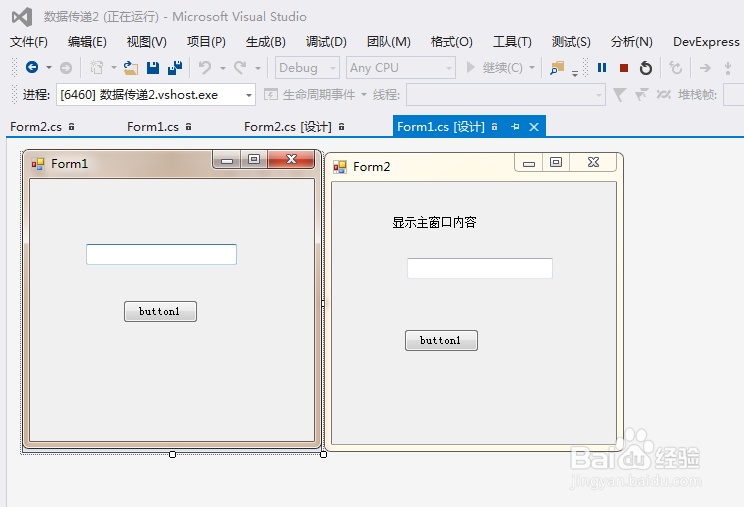The width and height of the screenshot is (744, 507).
Task: Click the undo refresh icon next to restart
Action: pos(675,68)
